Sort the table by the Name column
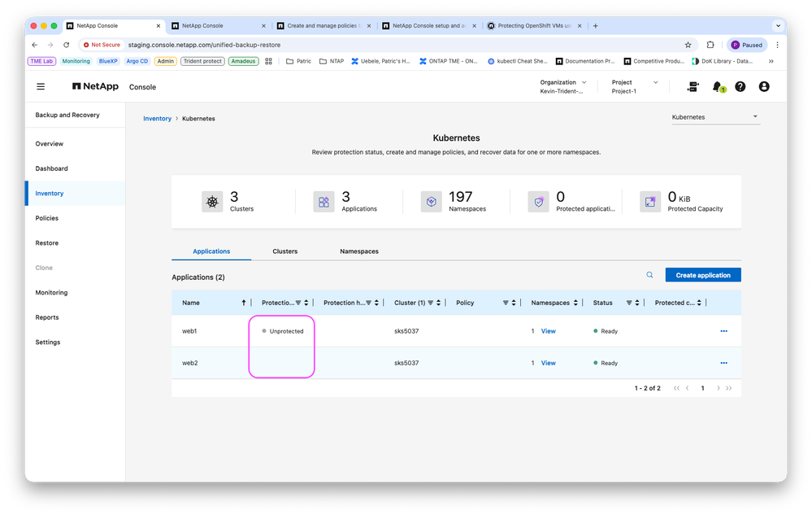The width and height of the screenshot is (812, 515). click(243, 303)
